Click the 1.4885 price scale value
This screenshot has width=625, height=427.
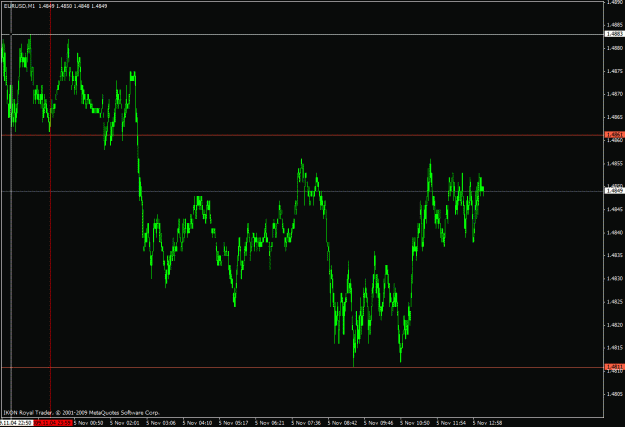(x=615, y=25)
